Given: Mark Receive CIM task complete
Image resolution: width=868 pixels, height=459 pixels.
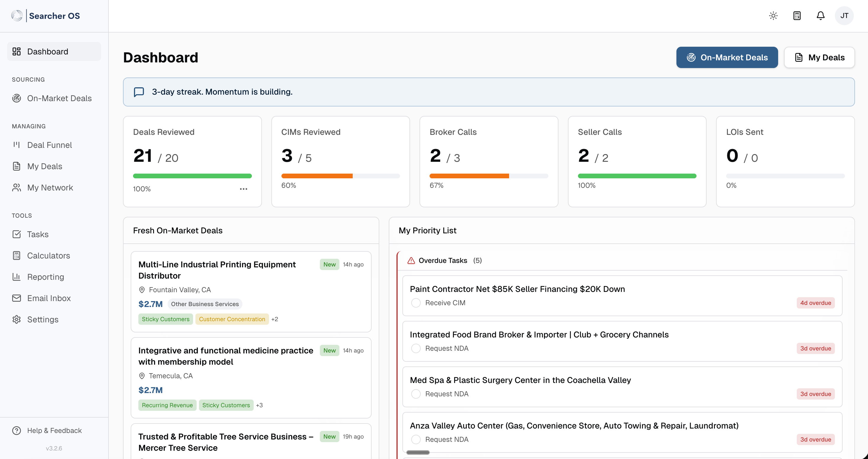Looking at the screenshot, I should (416, 303).
